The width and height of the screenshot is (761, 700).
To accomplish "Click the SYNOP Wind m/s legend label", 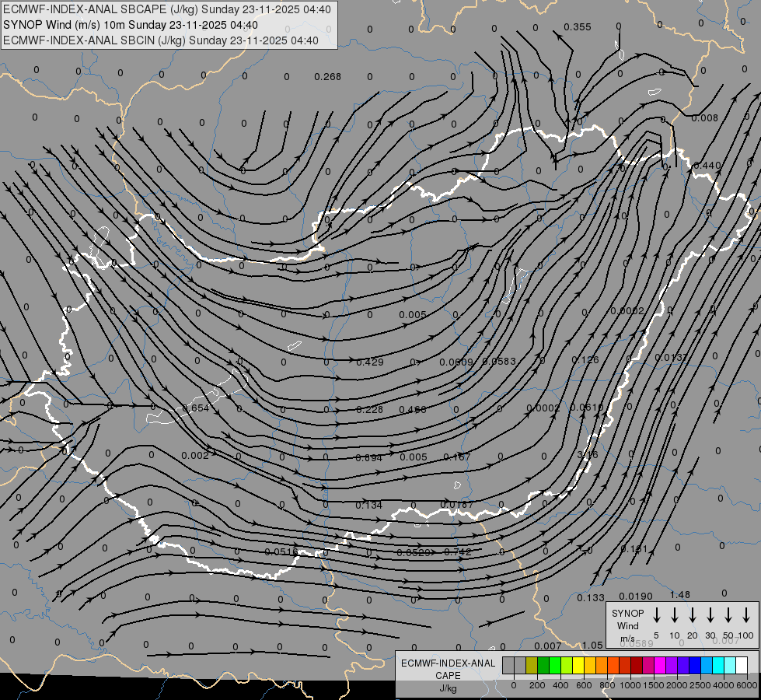I will click(x=627, y=625).
